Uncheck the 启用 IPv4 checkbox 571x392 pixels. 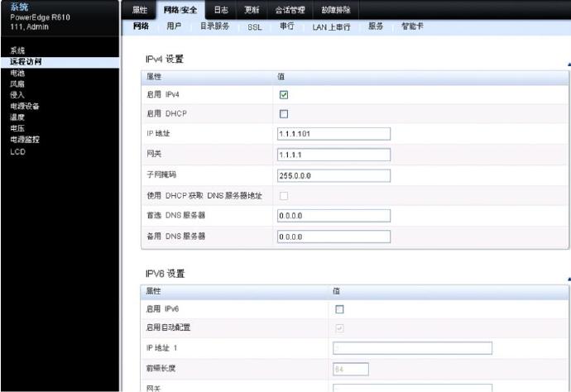(284, 95)
